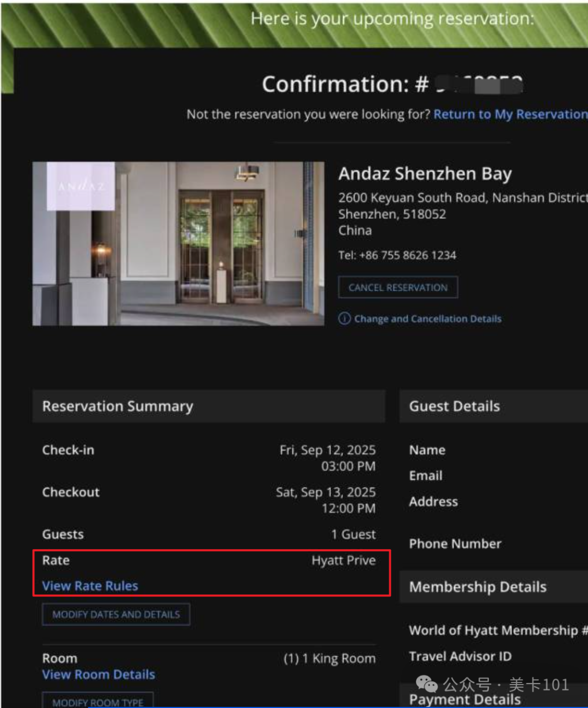This screenshot has height=708, width=588.
Task: Click the 12:00 PM checkout time
Action: (x=348, y=509)
